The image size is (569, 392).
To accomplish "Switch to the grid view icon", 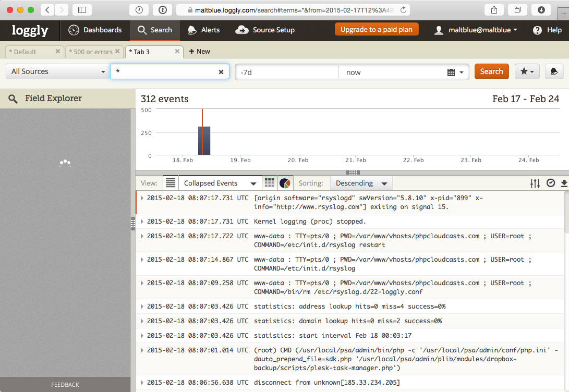I will click(x=269, y=183).
